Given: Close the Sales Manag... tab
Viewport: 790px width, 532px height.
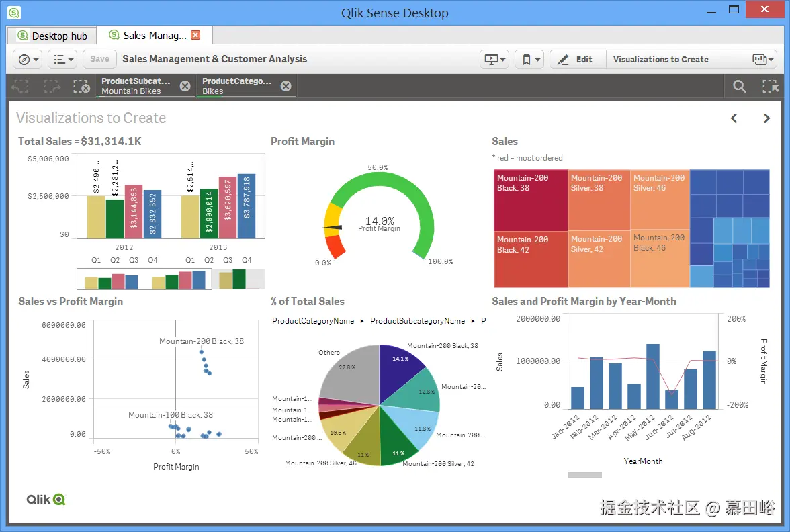Looking at the screenshot, I should pos(196,35).
